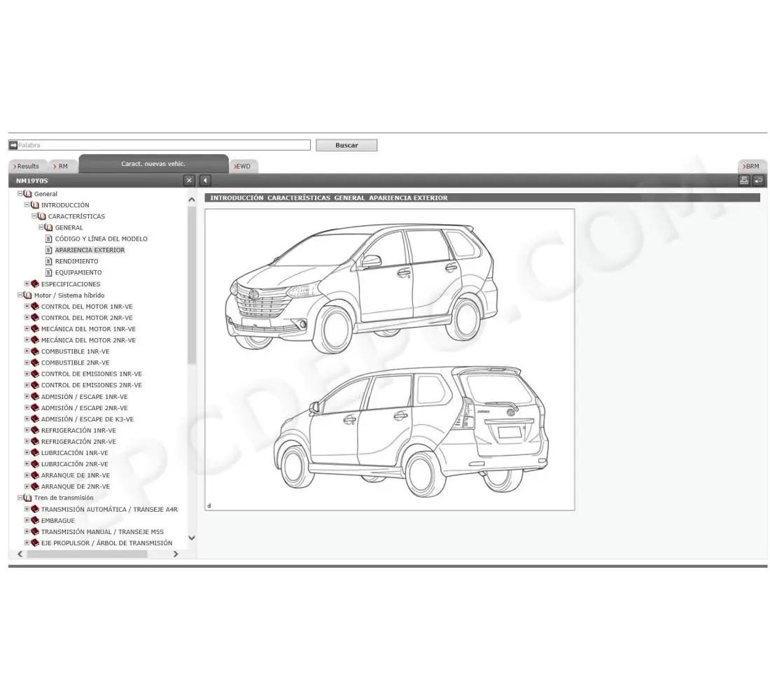770x700 pixels.
Task: Close the NM19Y0S navigation panel
Action: point(188,180)
